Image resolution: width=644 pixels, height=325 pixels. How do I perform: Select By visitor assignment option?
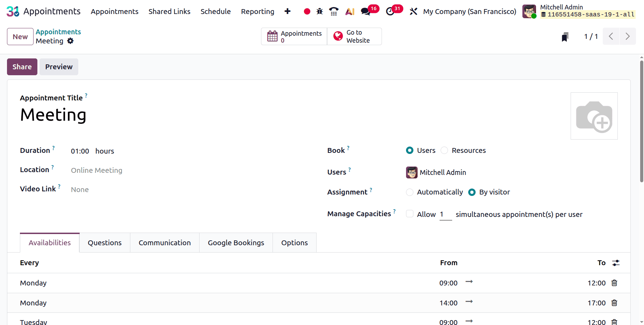(x=472, y=192)
